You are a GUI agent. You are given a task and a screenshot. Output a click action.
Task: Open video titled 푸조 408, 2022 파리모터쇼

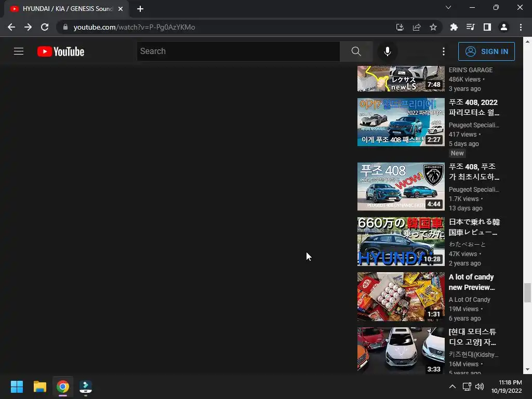(474, 107)
